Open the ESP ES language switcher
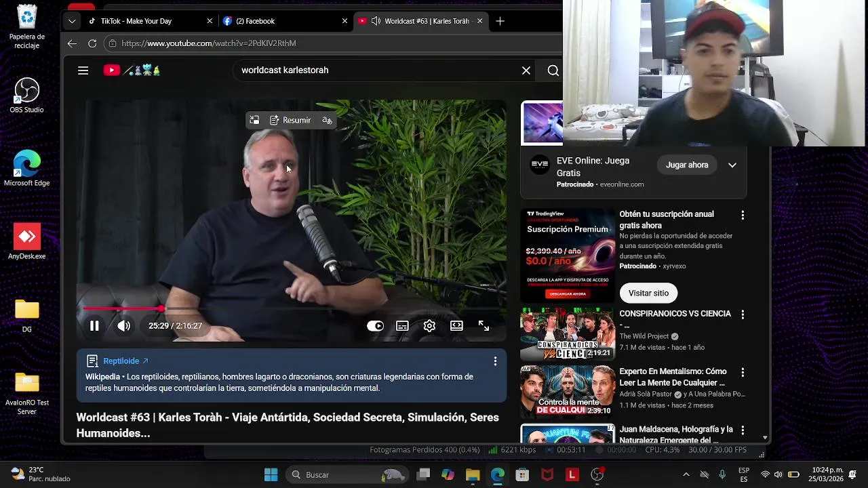 point(744,474)
